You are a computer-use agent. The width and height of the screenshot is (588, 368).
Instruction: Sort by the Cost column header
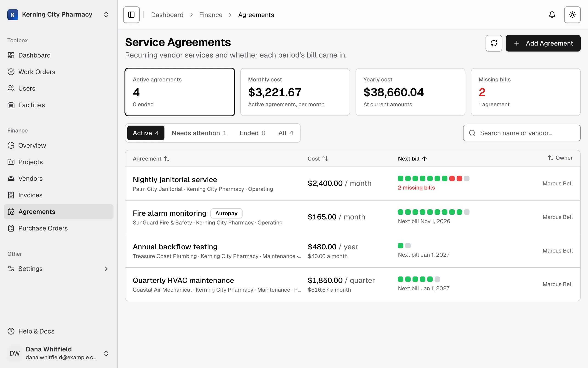pos(318,159)
